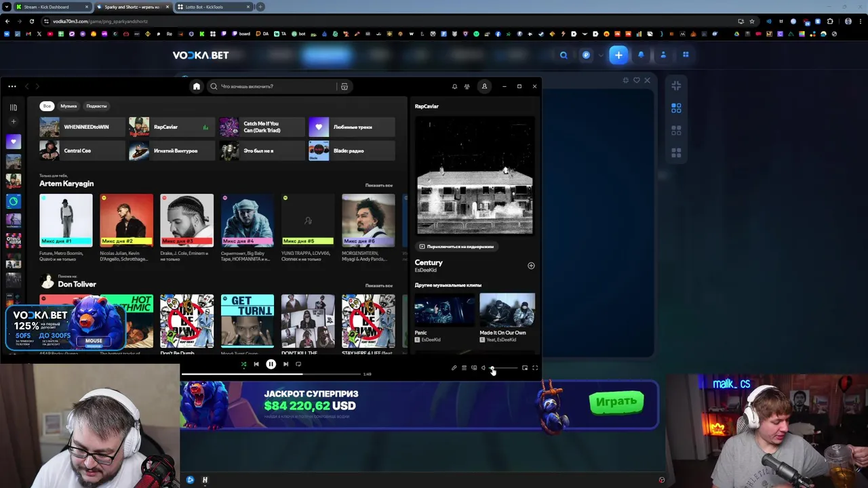The height and width of the screenshot is (488, 868).
Task: Click the Spotify search field 'Что хочешь включить?'
Action: pyautogui.click(x=271, y=86)
